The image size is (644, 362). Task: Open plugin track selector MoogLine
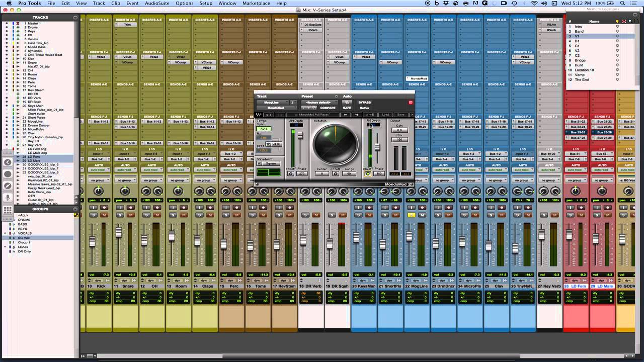(272, 103)
